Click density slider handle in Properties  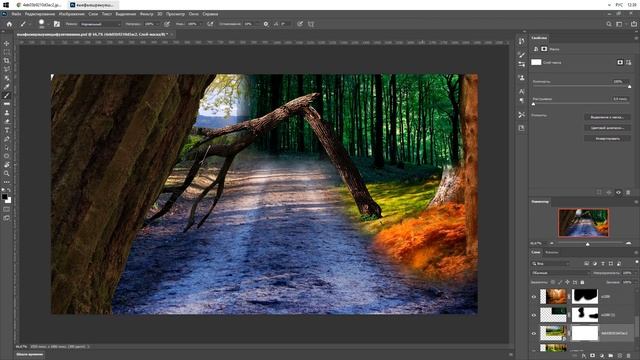click(x=629, y=87)
